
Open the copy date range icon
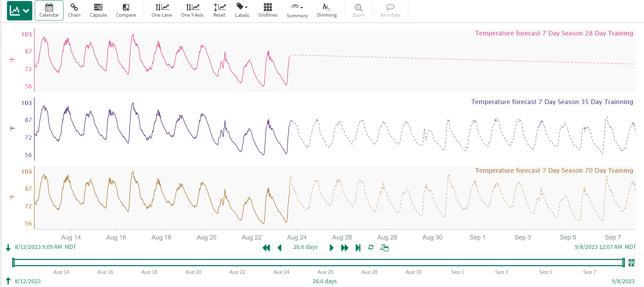click(x=384, y=248)
